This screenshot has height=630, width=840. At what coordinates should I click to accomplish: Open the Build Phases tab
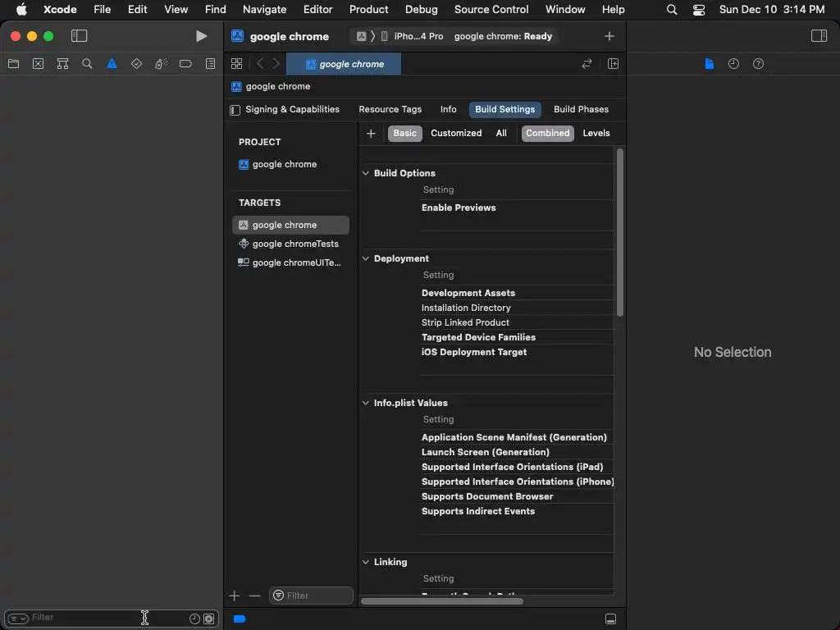pyautogui.click(x=581, y=109)
